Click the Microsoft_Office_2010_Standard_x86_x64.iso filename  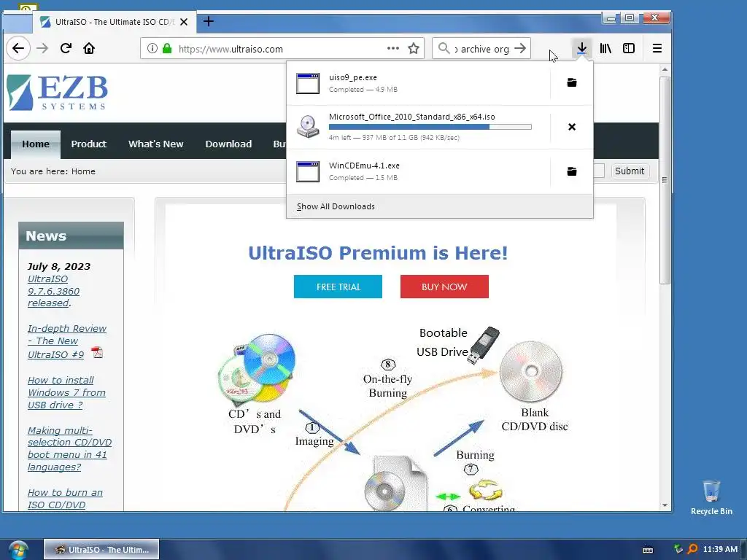411,117
